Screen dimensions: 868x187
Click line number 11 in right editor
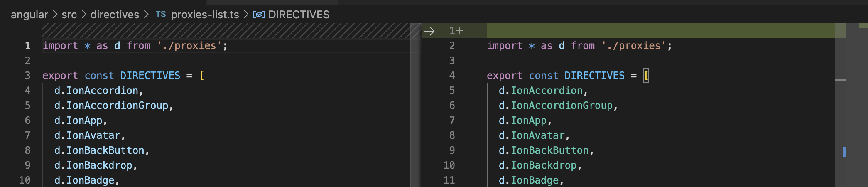pos(449,180)
